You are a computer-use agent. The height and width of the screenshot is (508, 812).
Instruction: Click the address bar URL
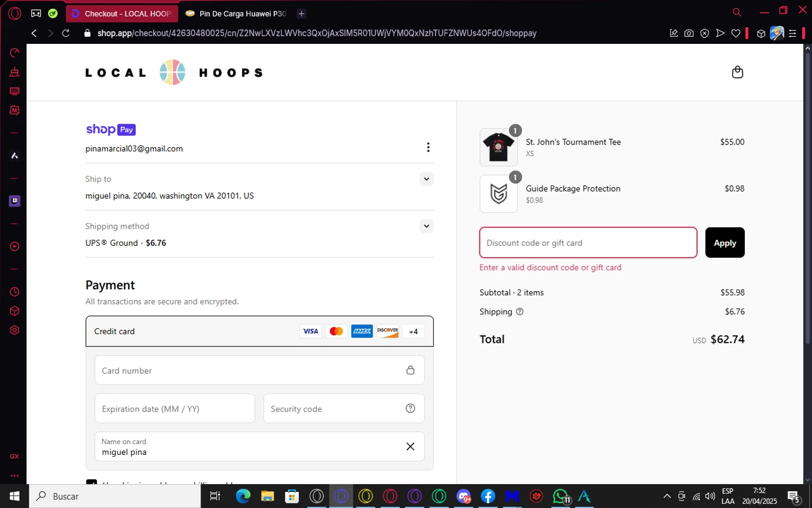(x=317, y=33)
